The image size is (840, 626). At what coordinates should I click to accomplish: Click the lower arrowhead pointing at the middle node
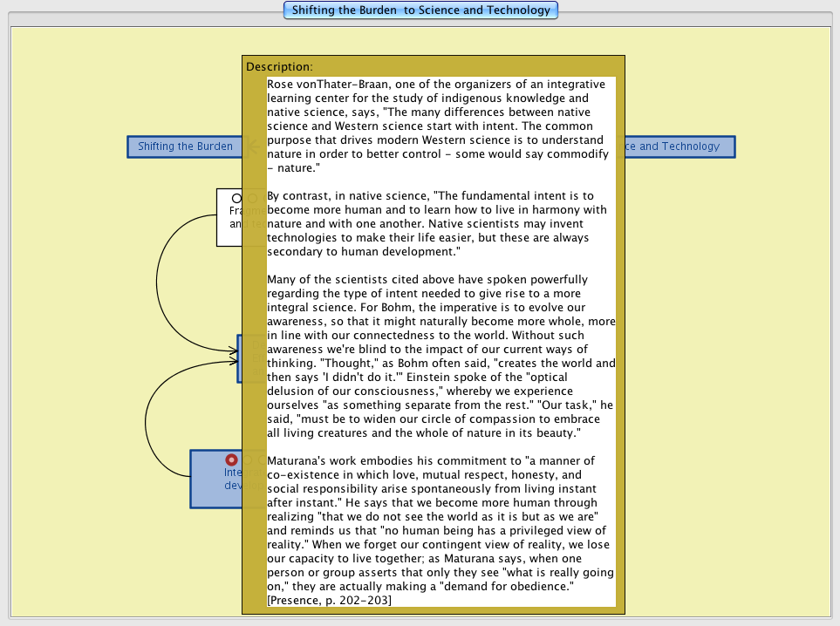pyautogui.click(x=233, y=358)
